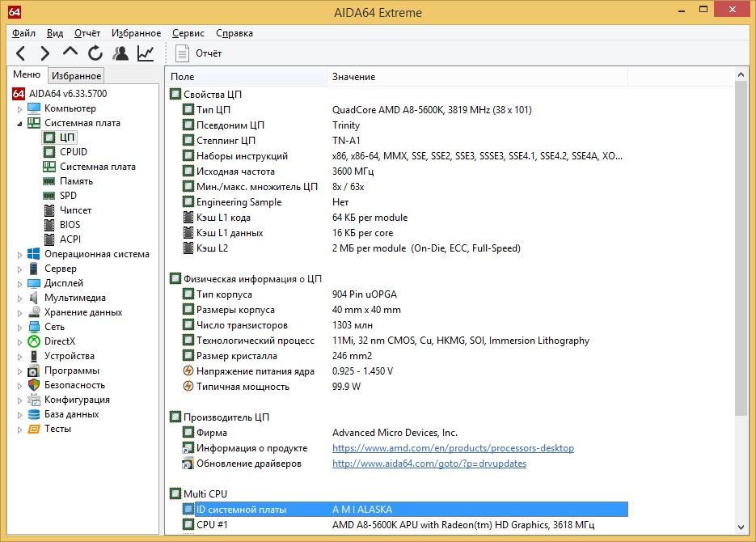The width and height of the screenshot is (756, 542).
Task: Click the Сеть network icon
Action: pyautogui.click(x=34, y=327)
